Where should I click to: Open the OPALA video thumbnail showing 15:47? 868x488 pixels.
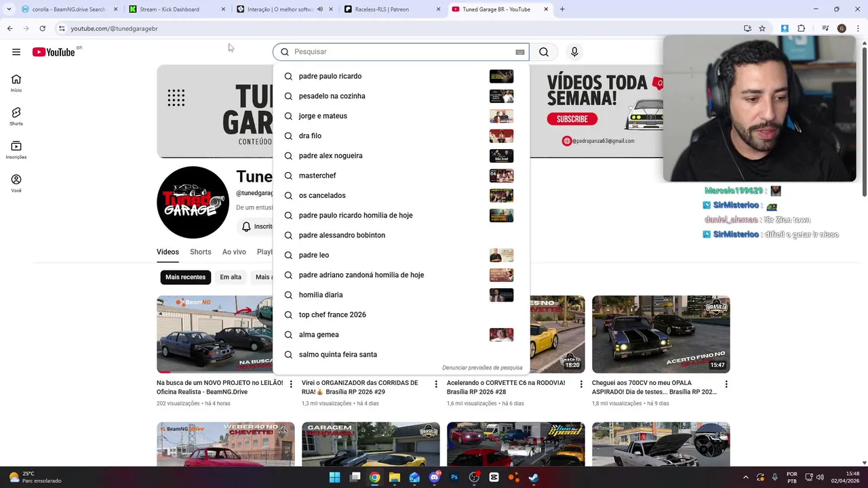(660, 334)
